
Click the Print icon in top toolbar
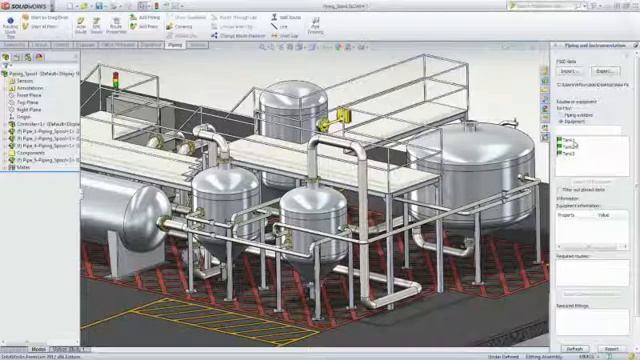[113, 6]
